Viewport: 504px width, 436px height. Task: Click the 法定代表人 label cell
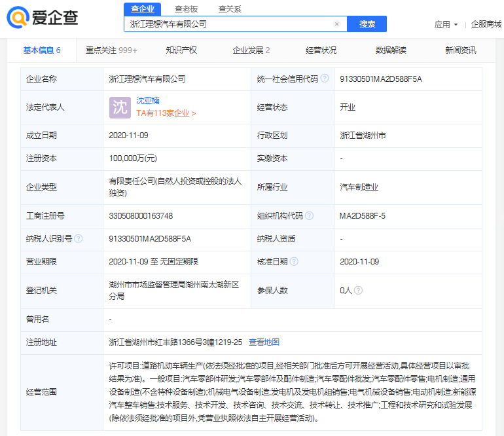click(x=62, y=107)
